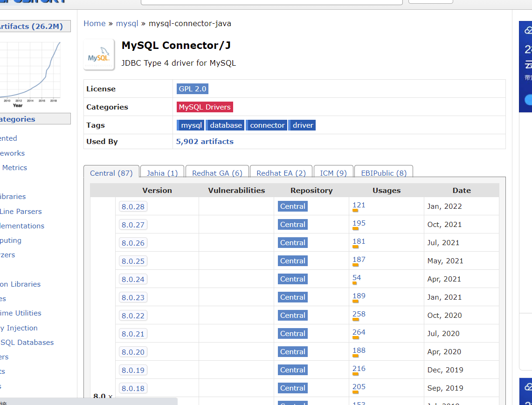Open version 8.0.18
The image size is (532, 405).
point(133,388)
